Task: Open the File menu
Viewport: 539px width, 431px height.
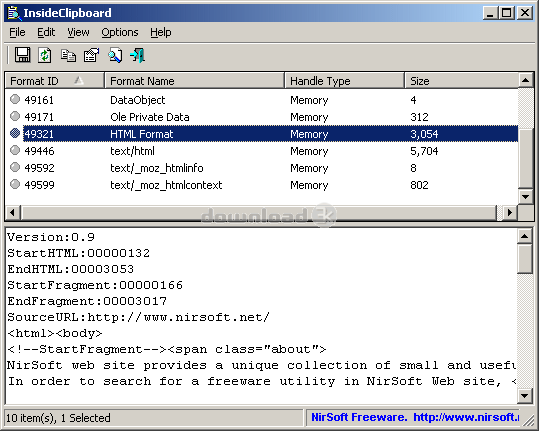Action: (17, 32)
